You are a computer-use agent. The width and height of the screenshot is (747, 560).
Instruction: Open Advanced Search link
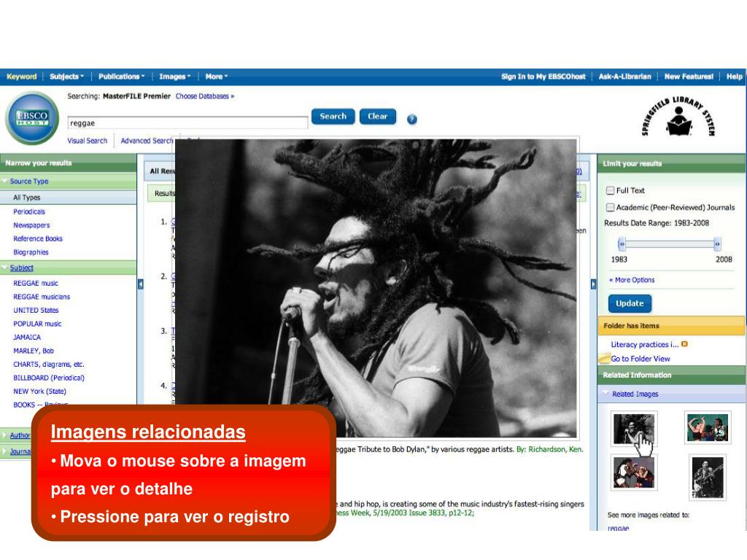pos(147,141)
